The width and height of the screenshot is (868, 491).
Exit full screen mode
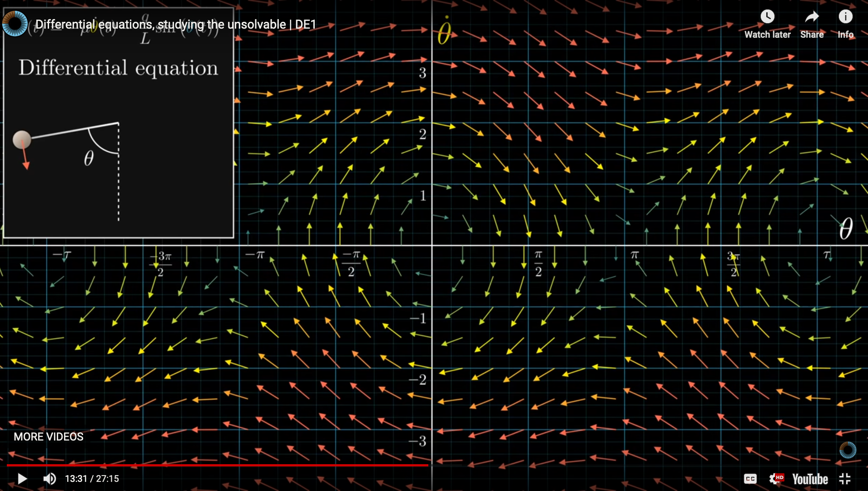[845, 479]
